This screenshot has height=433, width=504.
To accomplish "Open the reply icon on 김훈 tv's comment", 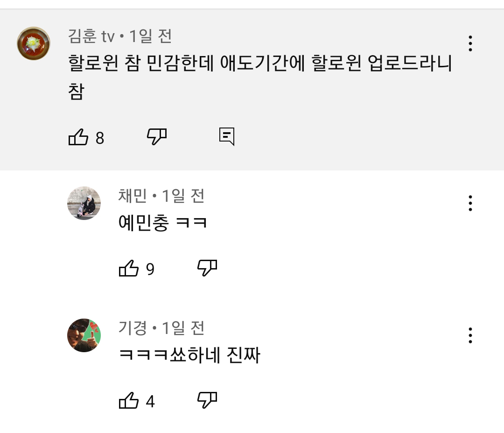I will pyautogui.click(x=227, y=136).
